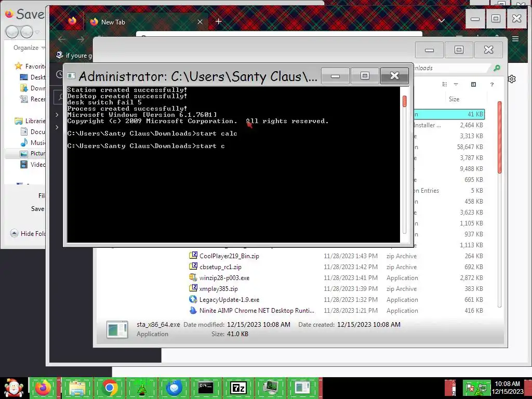Open the 'if youre g' bookmark in Firefox
532x399 pixels.
[74, 55]
